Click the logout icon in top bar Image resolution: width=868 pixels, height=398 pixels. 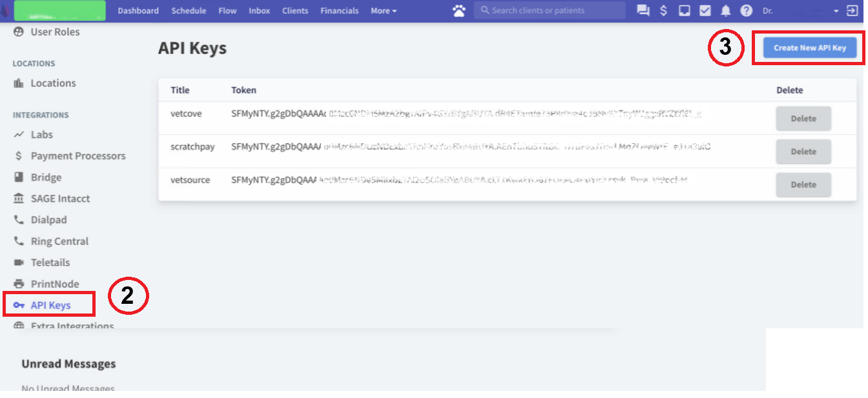[852, 11]
